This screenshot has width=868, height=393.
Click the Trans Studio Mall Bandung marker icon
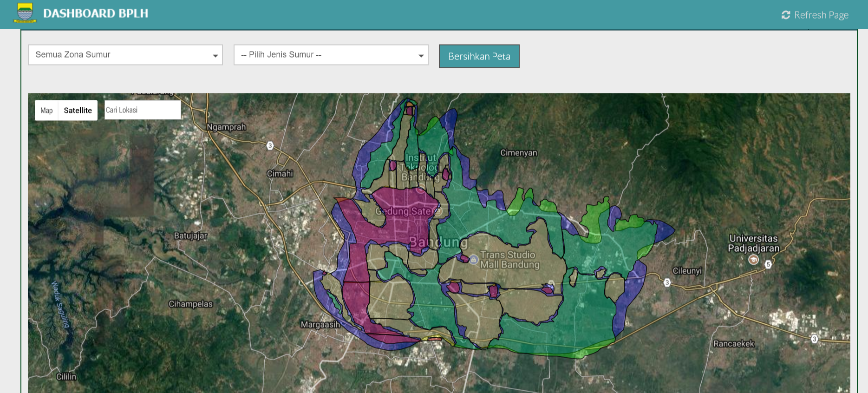(473, 260)
